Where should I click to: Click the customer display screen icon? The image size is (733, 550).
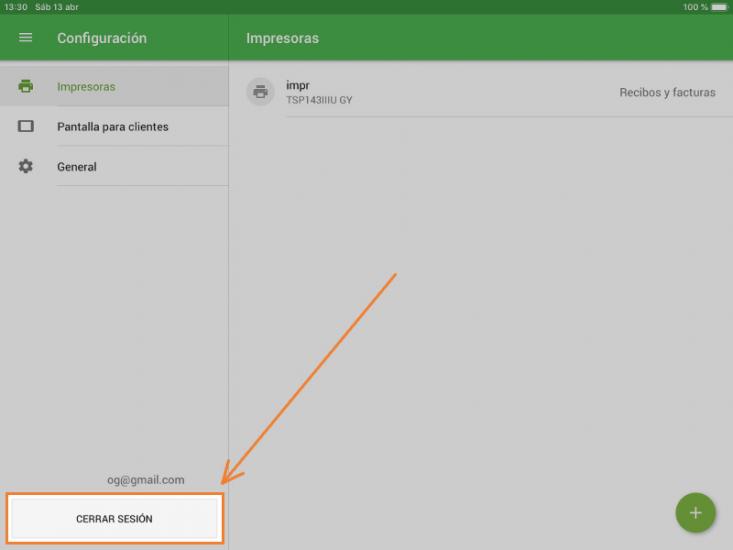click(26, 126)
